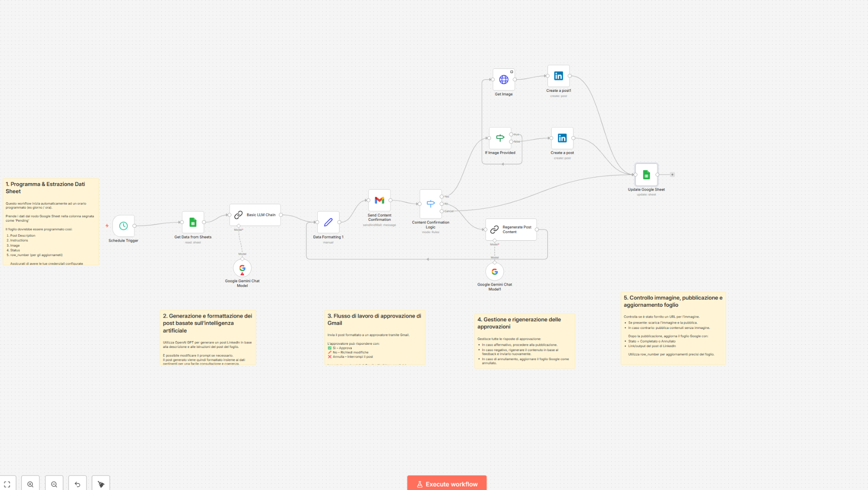Open the Google Gemini Chat Model node
The height and width of the screenshot is (490, 868).
click(x=242, y=268)
